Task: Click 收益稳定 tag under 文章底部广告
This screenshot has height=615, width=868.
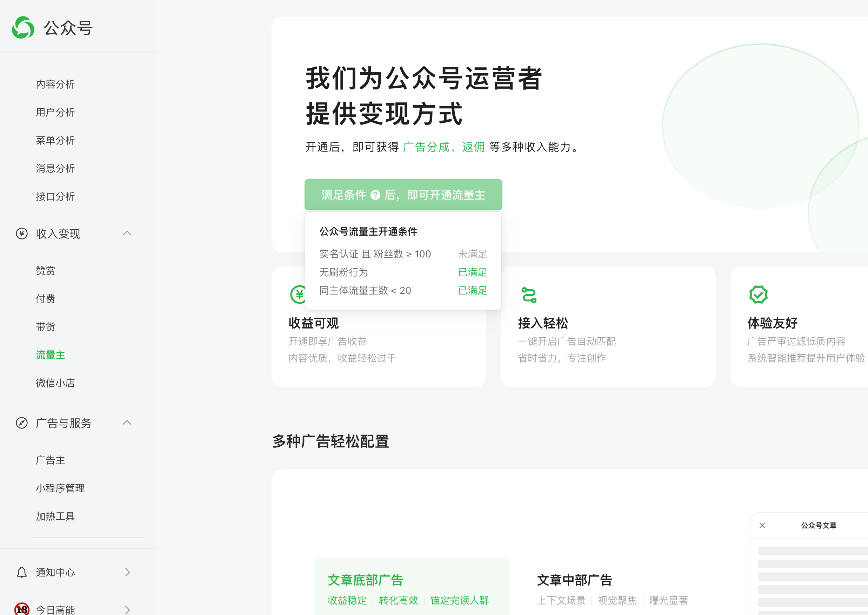Action: click(x=347, y=600)
